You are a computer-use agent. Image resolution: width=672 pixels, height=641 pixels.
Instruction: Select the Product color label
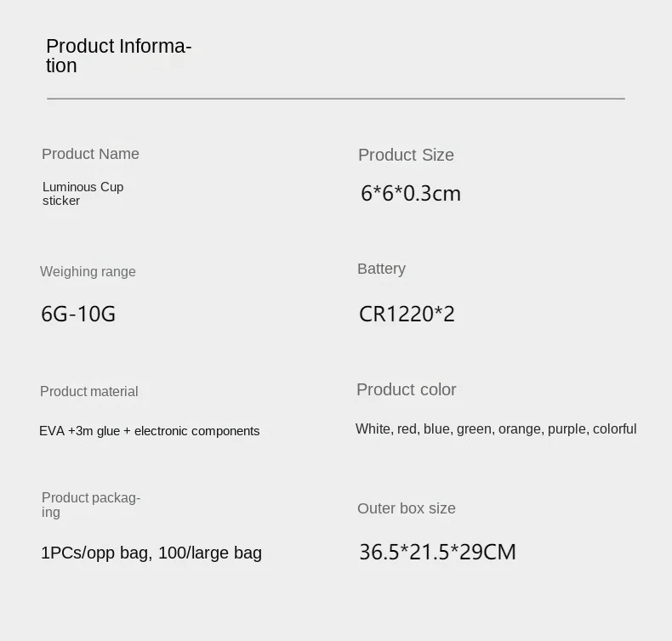406,389
